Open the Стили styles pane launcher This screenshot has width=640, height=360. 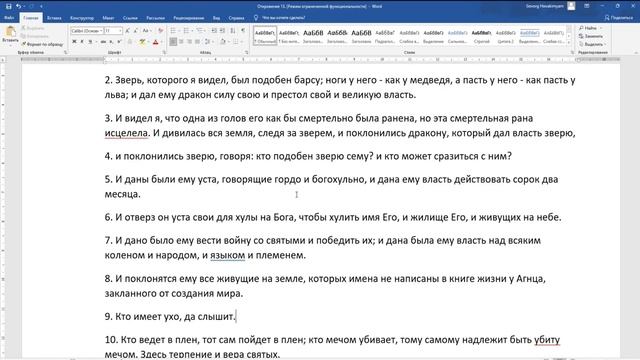(572, 52)
